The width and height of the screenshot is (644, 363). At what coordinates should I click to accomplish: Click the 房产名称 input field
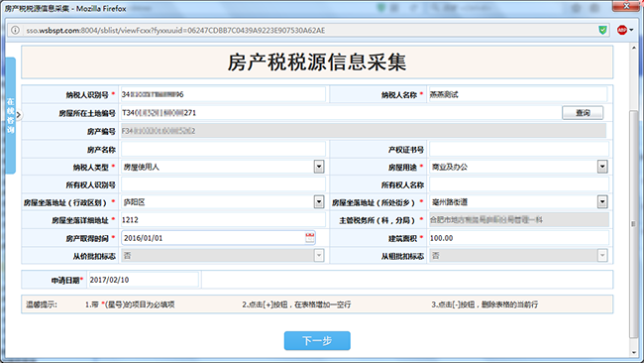[x=223, y=149]
